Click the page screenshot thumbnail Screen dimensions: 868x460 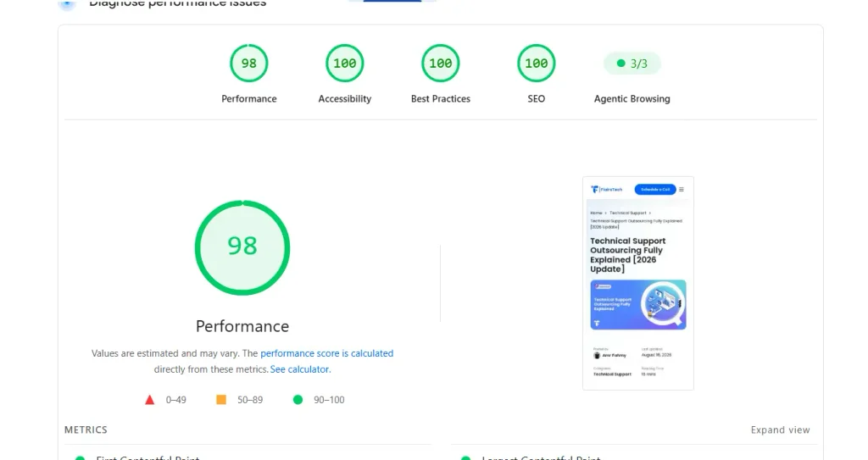pos(637,284)
